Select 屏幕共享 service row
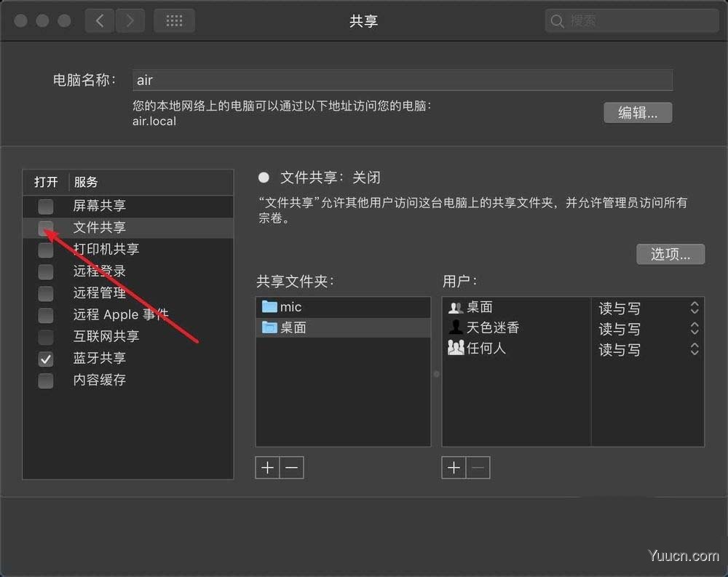728x577 pixels. point(128,206)
